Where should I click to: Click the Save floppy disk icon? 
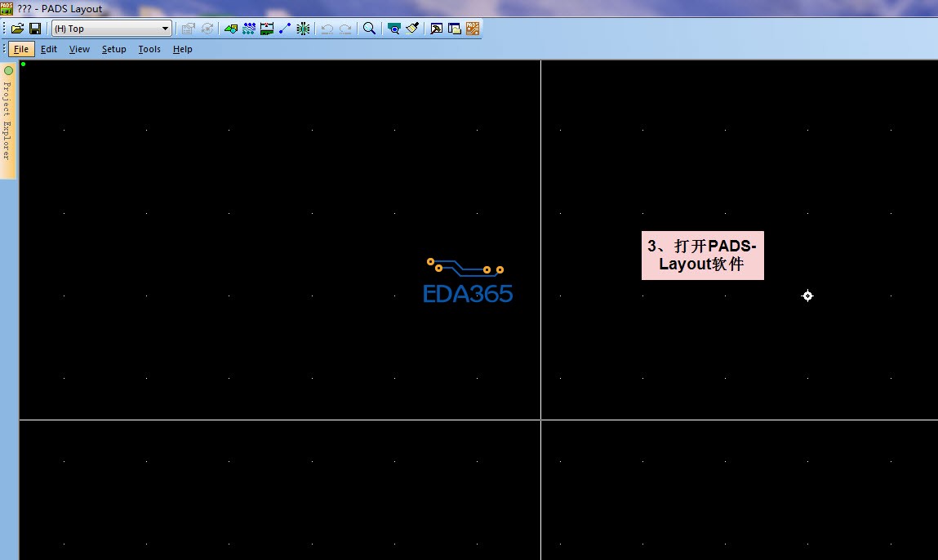click(35, 28)
